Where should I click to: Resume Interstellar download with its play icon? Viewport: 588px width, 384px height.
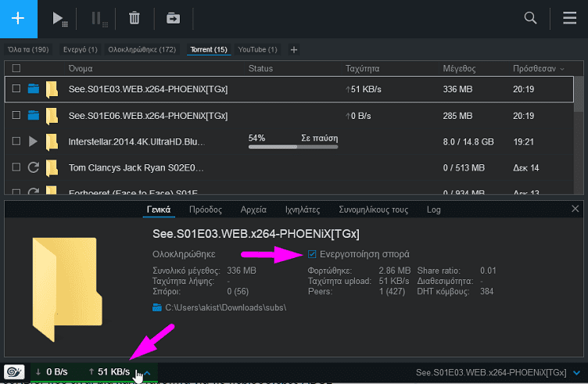pyautogui.click(x=33, y=142)
